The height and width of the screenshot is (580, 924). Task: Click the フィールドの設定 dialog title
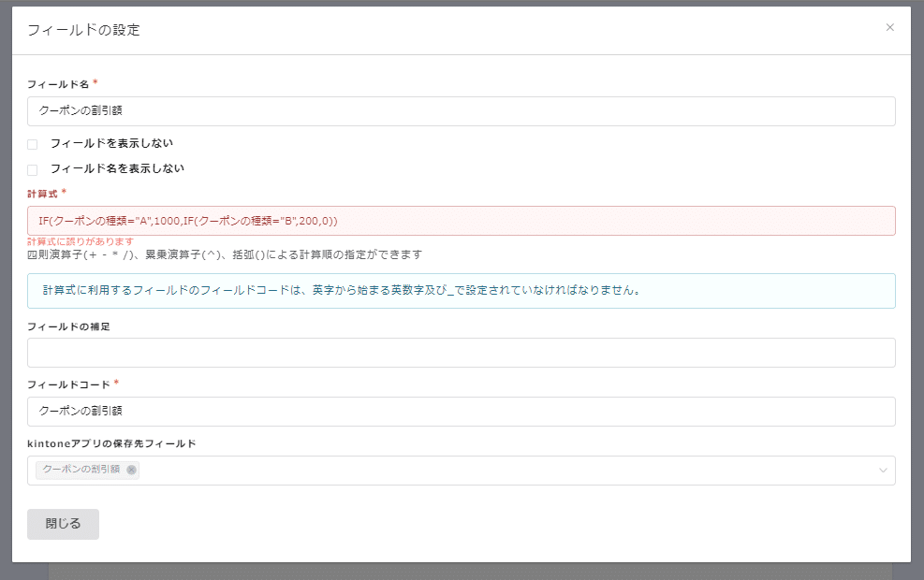(x=83, y=30)
